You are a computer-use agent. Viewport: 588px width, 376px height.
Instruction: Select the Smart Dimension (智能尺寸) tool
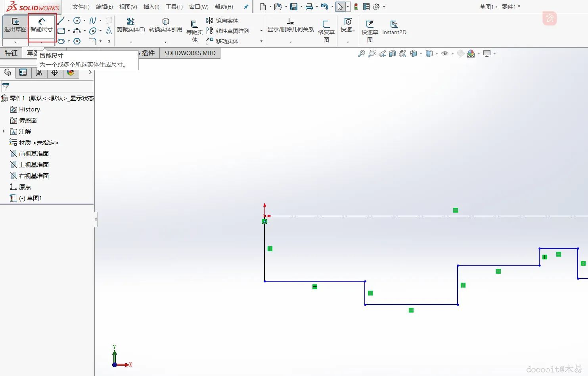(42, 25)
